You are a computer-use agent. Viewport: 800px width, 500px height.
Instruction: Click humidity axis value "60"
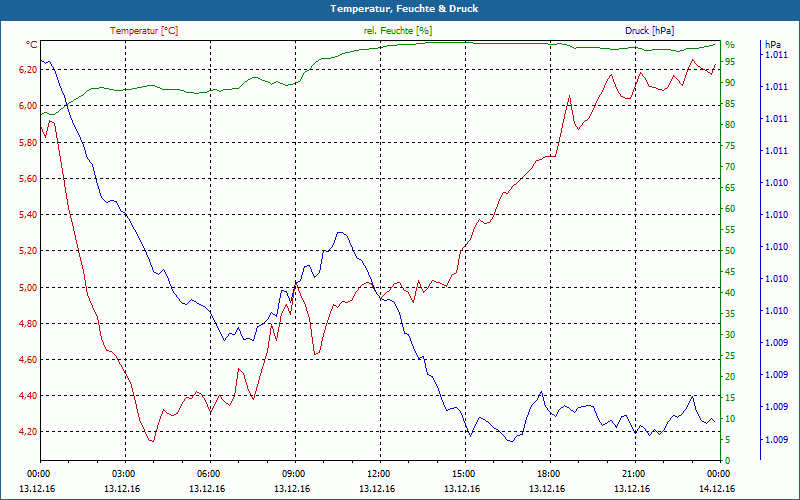click(730, 209)
